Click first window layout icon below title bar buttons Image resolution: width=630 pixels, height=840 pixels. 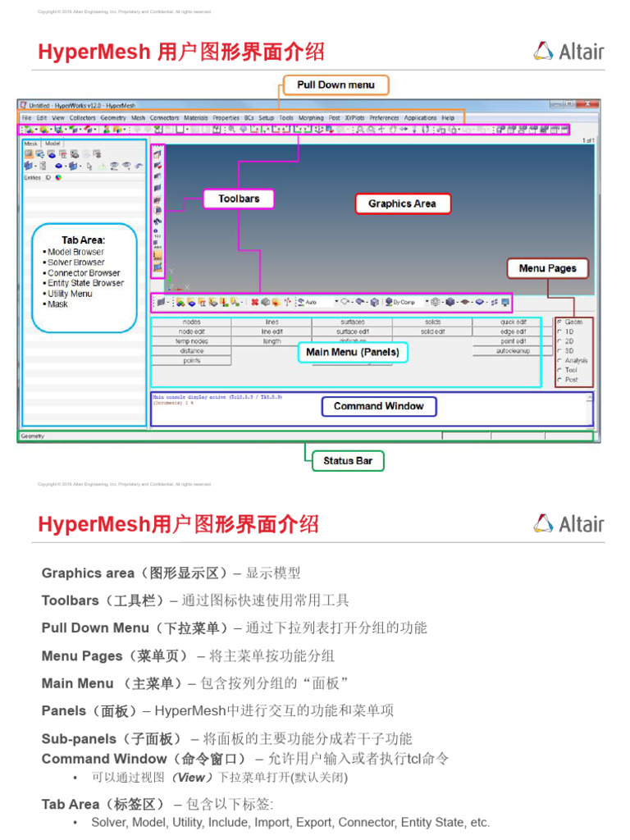pos(500,129)
